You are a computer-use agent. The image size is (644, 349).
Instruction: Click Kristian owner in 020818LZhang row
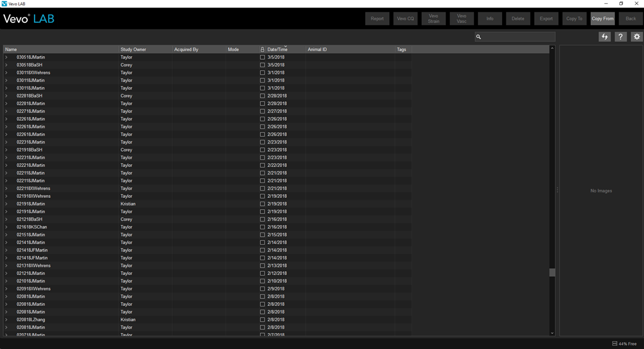(128, 319)
